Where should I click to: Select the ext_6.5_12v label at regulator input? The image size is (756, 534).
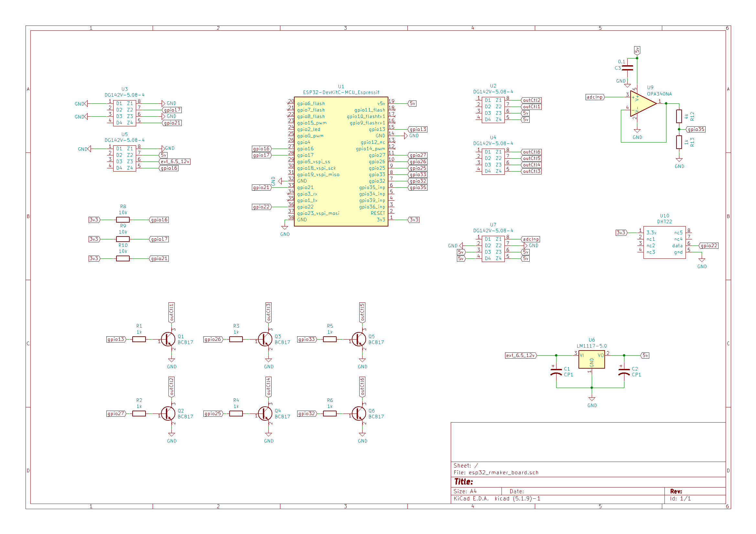[x=521, y=355]
